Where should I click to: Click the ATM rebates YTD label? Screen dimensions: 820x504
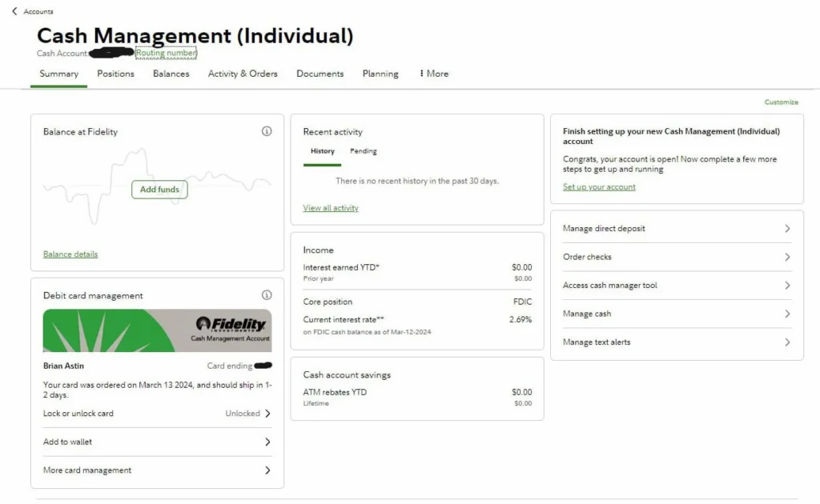click(x=335, y=392)
